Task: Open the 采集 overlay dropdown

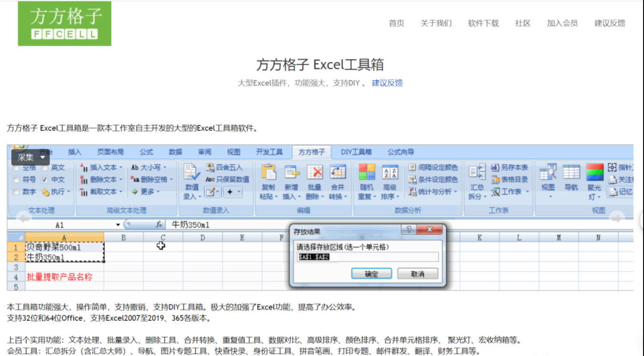Action: (30, 157)
